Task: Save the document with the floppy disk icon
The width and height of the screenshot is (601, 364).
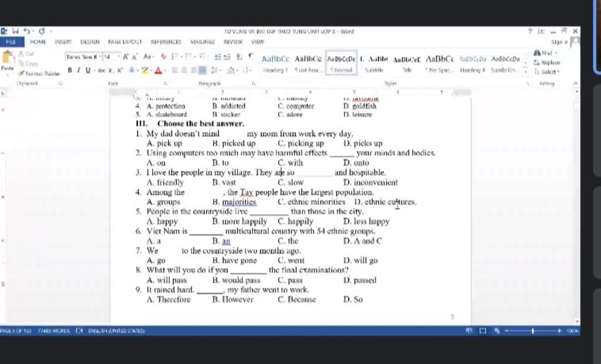Action: tap(15, 31)
